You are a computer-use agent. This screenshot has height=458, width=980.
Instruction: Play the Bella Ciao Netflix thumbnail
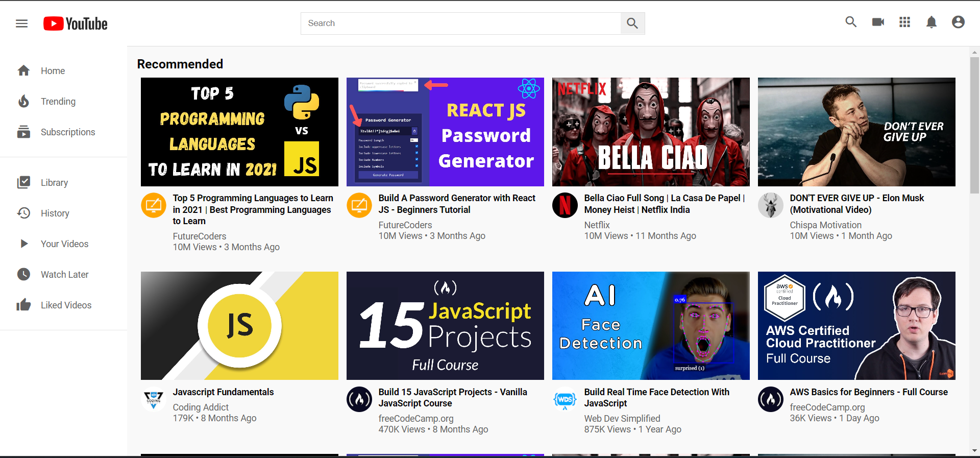pos(651,132)
